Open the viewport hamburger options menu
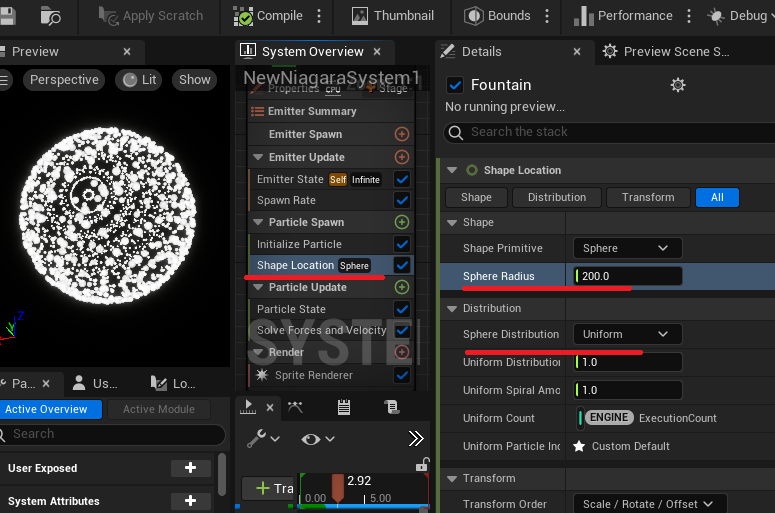This screenshot has height=513, width=775. coord(5,80)
